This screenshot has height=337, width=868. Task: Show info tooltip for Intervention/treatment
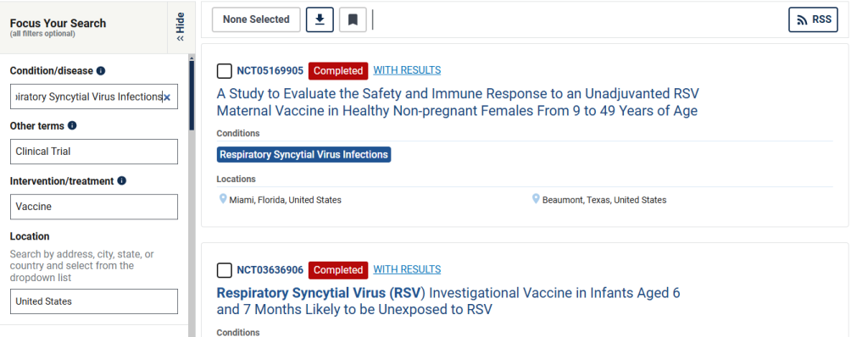click(x=122, y=181)
